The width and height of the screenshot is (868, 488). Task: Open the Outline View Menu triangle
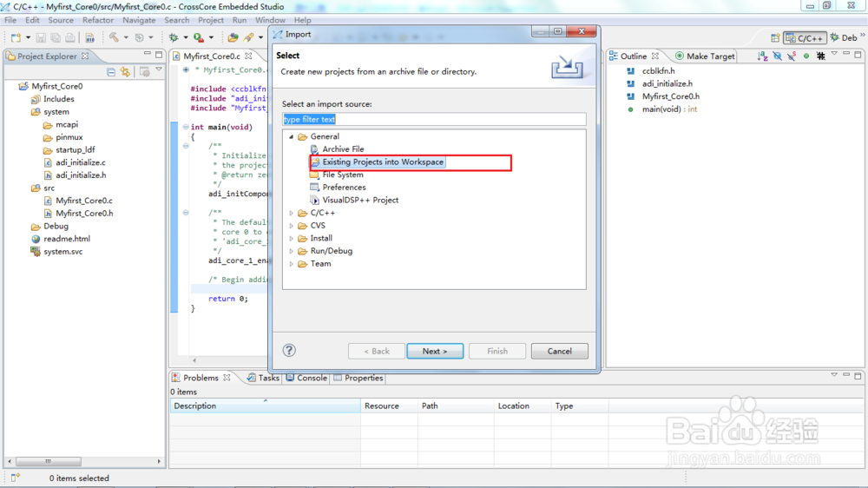tap(834, 54)
